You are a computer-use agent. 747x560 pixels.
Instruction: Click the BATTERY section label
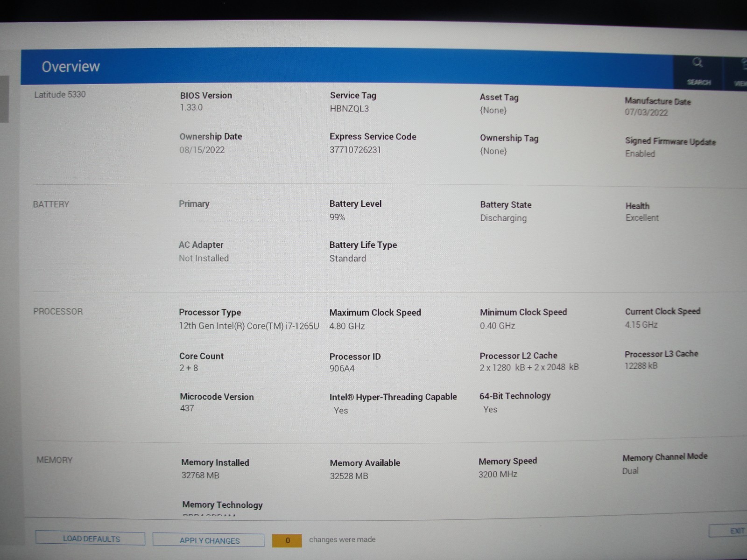click(x=51, y=204)
